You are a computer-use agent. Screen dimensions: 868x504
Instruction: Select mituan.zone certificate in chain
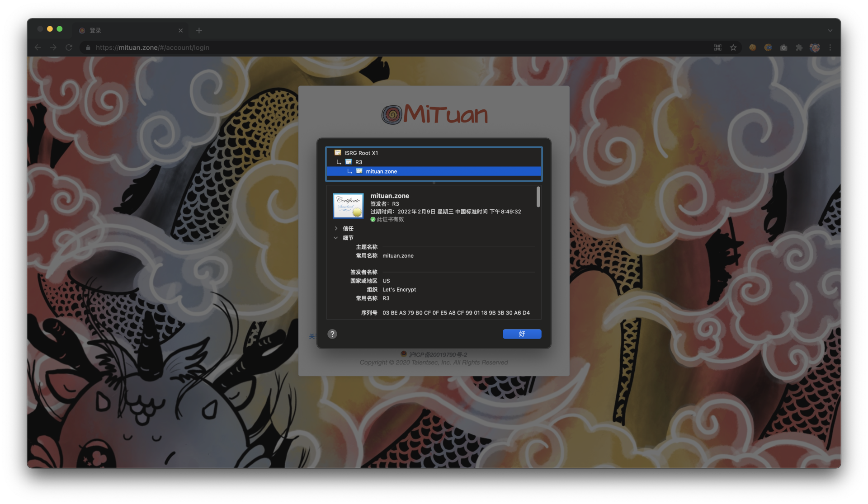381,171
